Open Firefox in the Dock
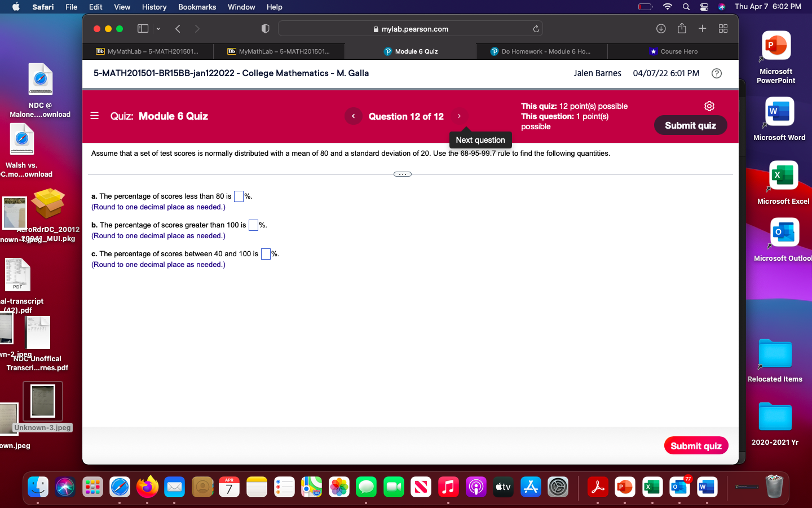 [x=147, y=487]
